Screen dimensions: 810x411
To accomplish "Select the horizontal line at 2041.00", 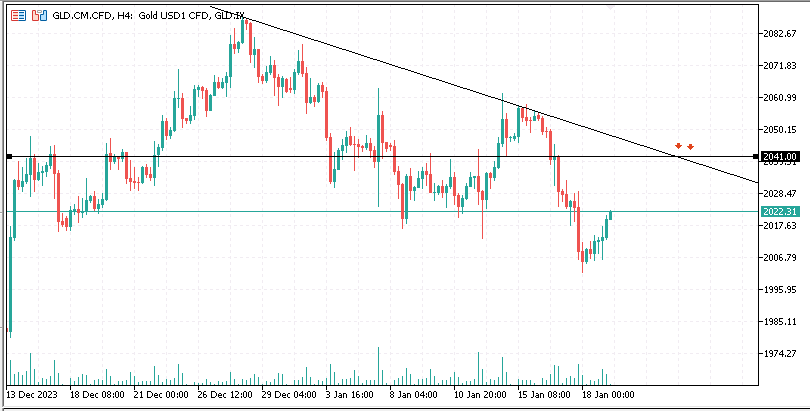I will pyautogui.click(x=300, y=157).
